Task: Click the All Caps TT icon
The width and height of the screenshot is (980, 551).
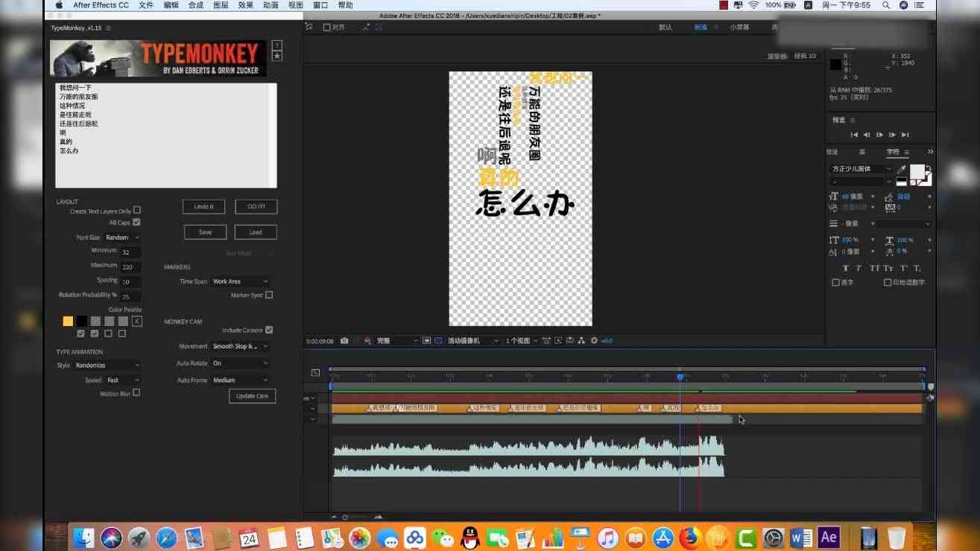Action: pos(874,268)
